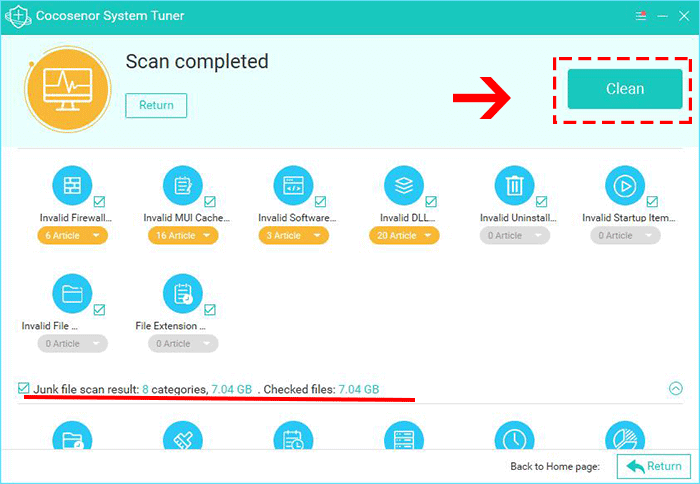This screenshot has height=484, width=700.
Task: Open 0 Article dropdown under Invalid Startup Item
Action: click(x=625, y=235)
